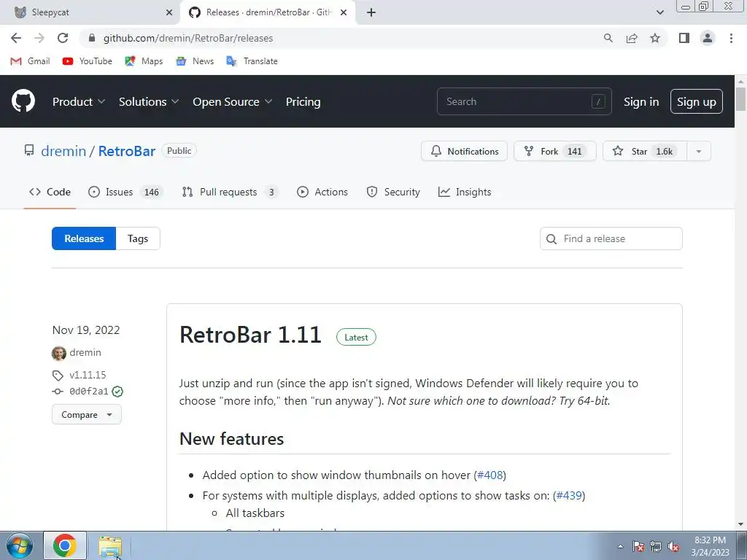This screenshot has height=560, width=747.
Task: Open the Actions tab
Action: click(322, 192)
